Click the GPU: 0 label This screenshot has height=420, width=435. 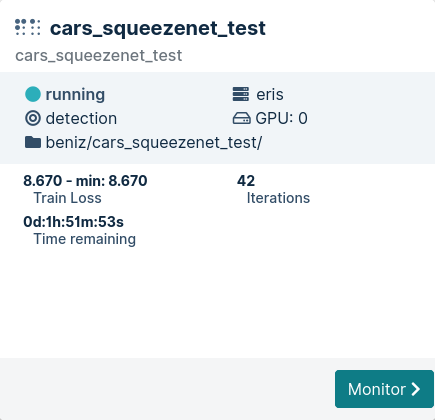282,118
